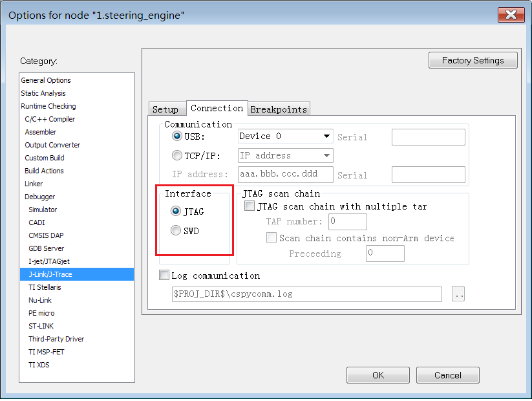Click the TAP number input field
Image resolution: width=532 pixels, height=401 pixels.
point(347,221)
